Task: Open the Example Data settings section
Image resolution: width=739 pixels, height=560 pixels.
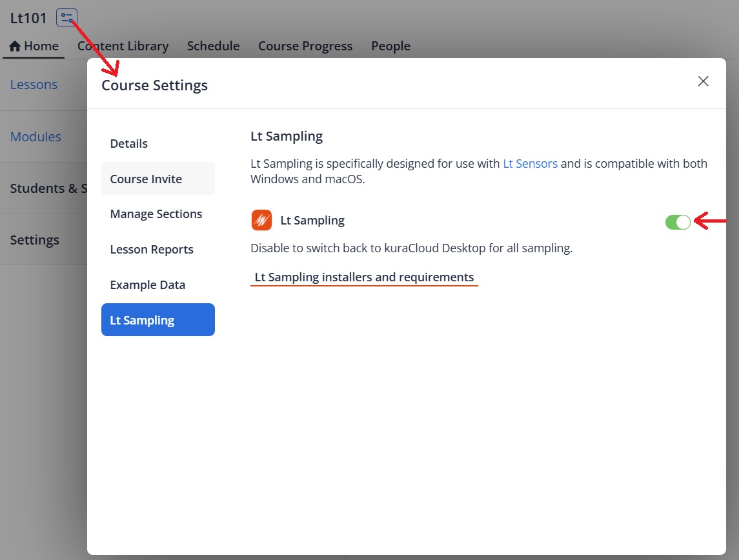Action: pyautogui.click(x=148, y=285)
